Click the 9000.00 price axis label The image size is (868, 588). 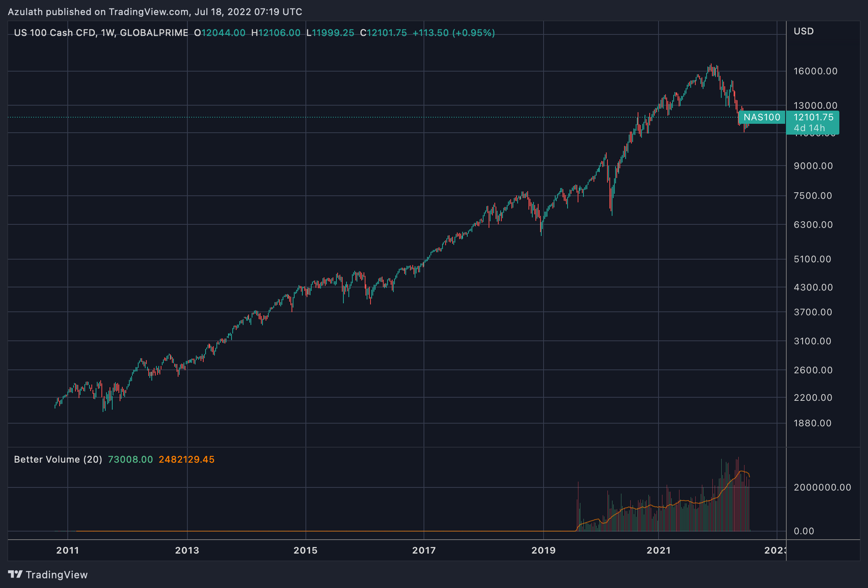click(813, 166)
